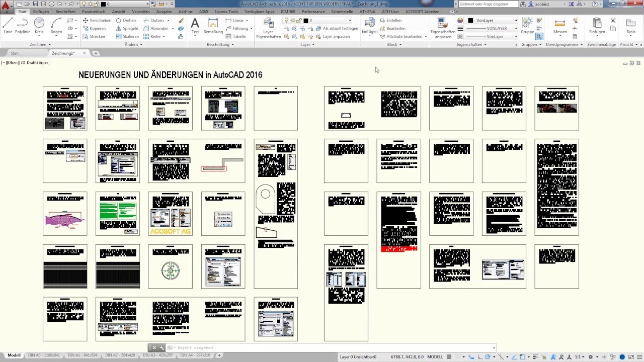Click Einfügen paste in Zwischenablage panel

pyautogui.click(x=597, y=26)
